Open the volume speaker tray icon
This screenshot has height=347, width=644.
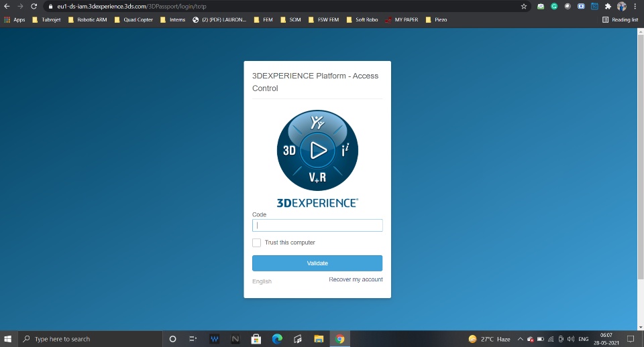(570, 339)
